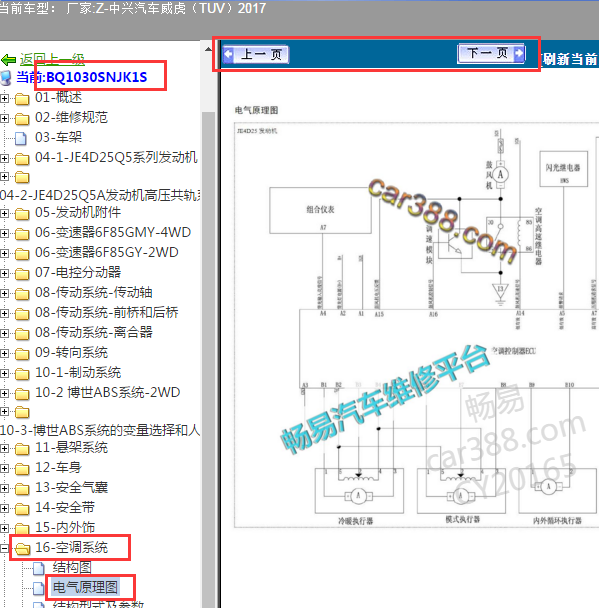Click document icon of 03-车架
Image resolution: width=599 pixels, height=608 pixels.
click(x=21, y=138)
